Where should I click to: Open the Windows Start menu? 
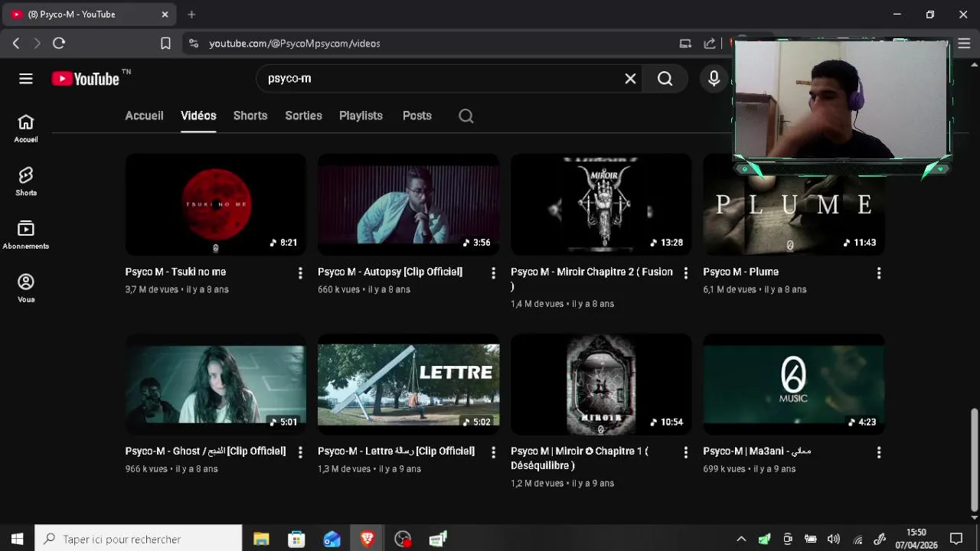17,540
